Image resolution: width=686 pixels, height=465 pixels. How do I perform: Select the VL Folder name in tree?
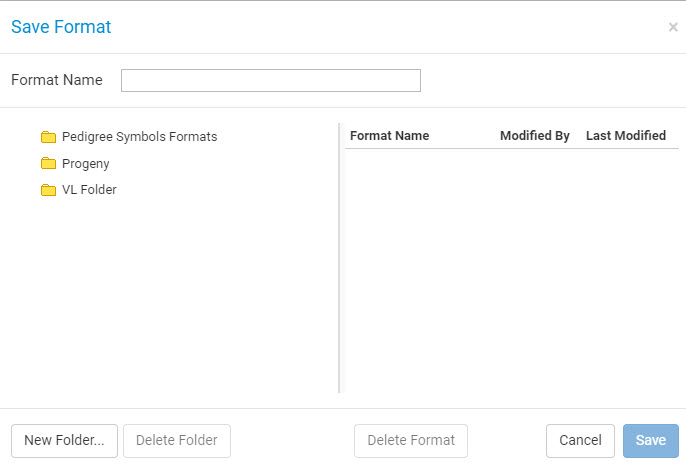click(89, 189)
